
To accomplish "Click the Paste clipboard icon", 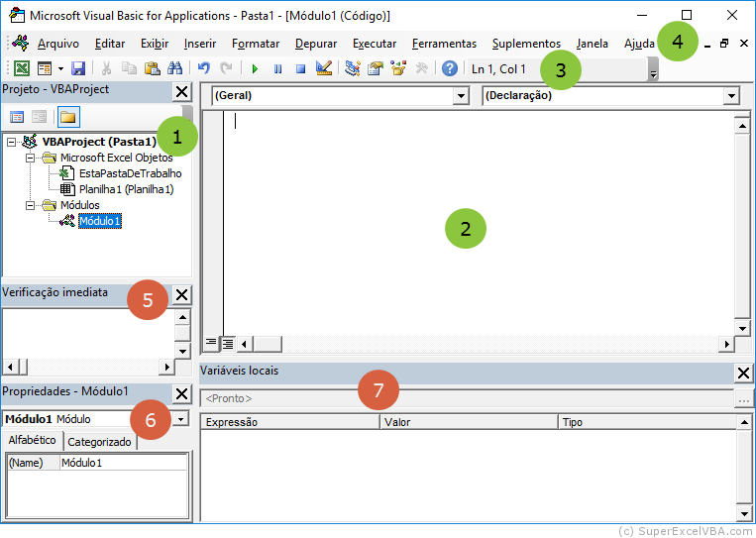I will coord(153,68).
